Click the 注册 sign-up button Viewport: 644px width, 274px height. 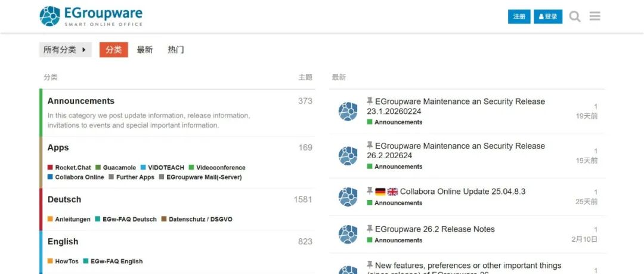(519, 17)
